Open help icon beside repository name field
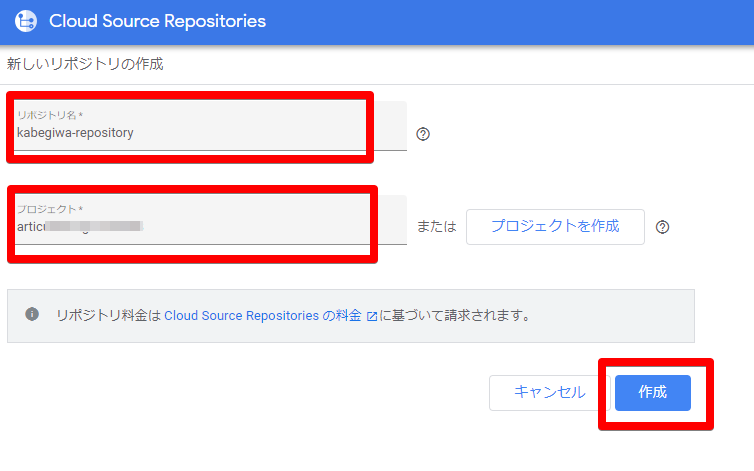Screen dimensions: 754x471 tap(423, 134)
